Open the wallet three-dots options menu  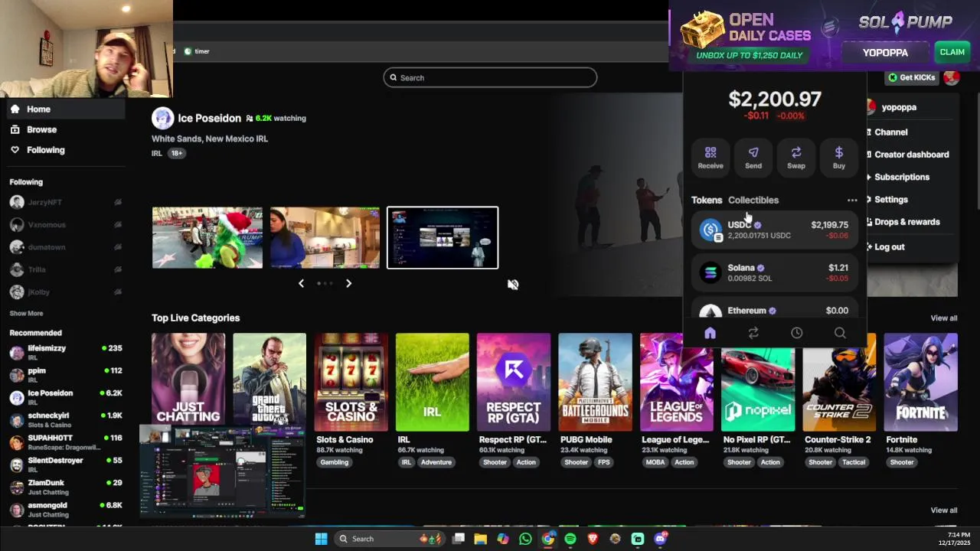[x=852, y=200]
